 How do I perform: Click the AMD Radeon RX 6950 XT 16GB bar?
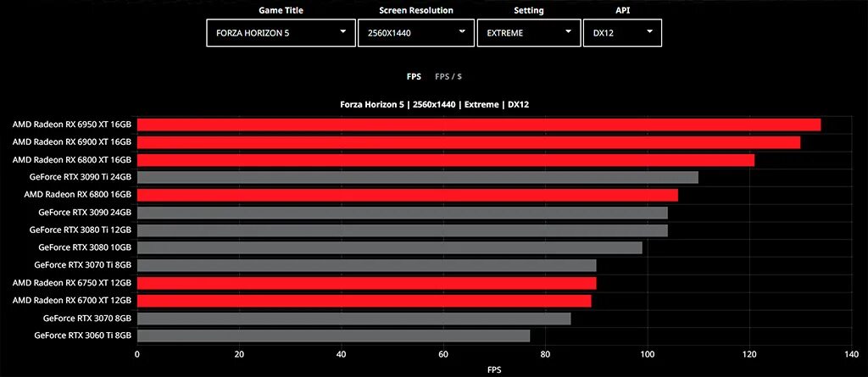point(479,125)
